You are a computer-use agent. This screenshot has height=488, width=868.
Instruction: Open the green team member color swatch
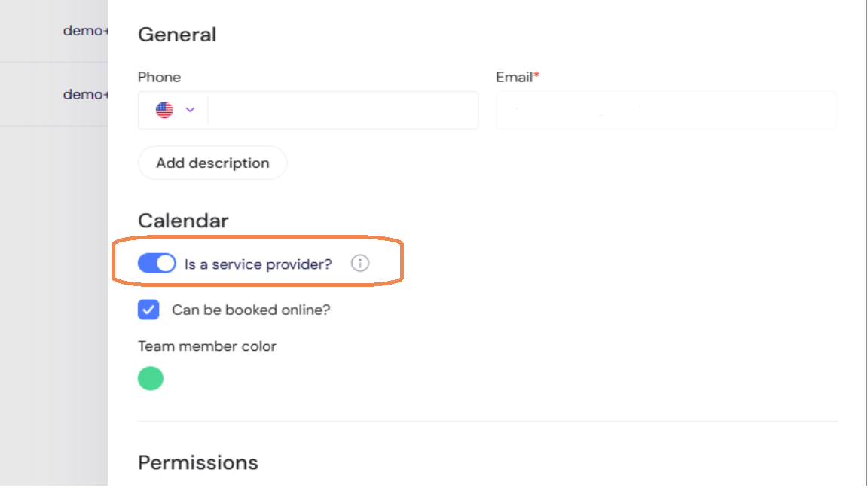tap(151, 378)
